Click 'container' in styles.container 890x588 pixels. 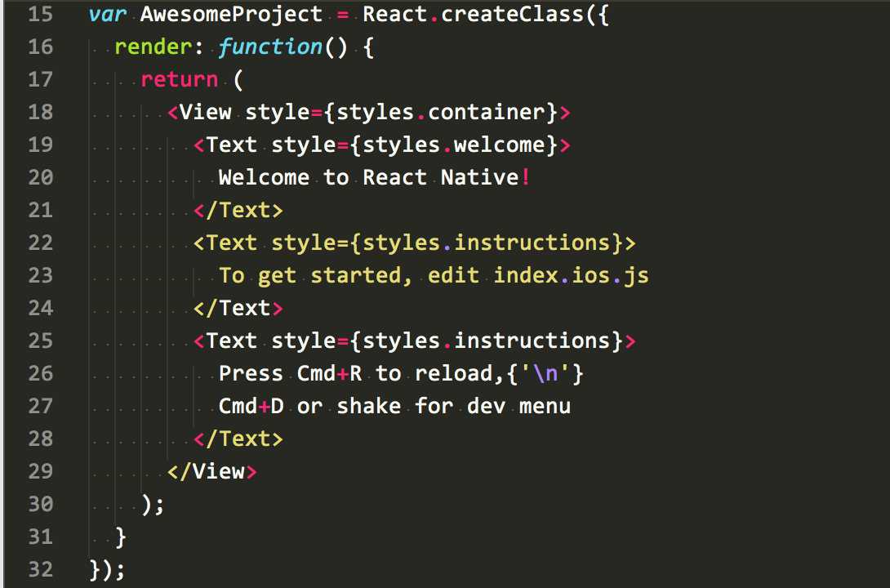coord(487,112)
